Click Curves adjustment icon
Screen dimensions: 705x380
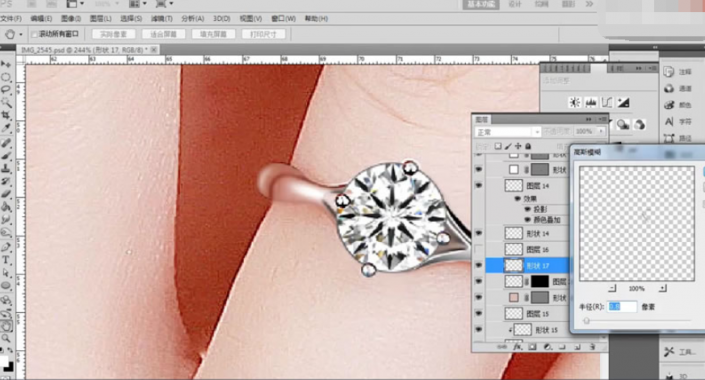[607, 103]
